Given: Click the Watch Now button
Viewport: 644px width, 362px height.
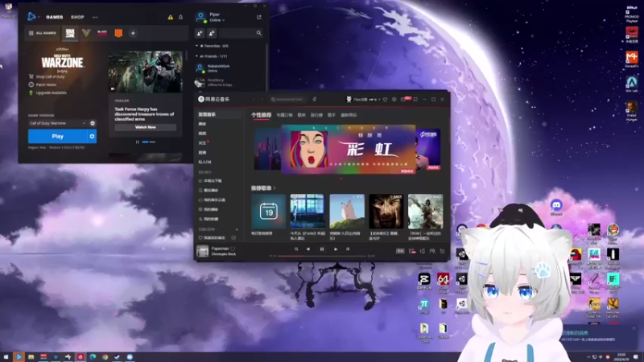Looking at the screenshot, I should tap(146, 127).
